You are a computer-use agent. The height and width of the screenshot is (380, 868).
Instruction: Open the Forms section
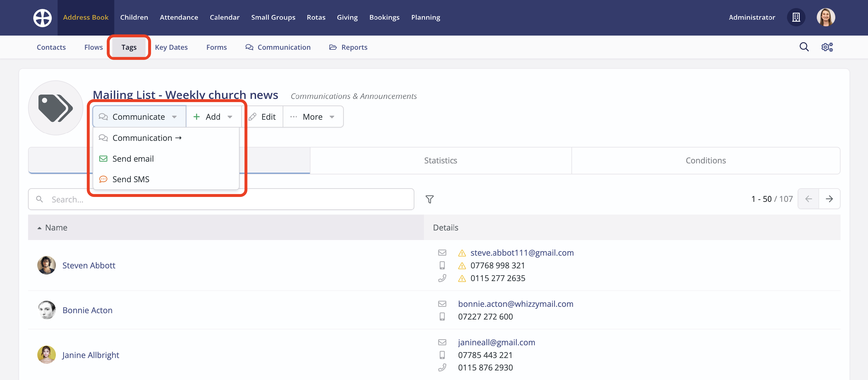(x=216, y=47)
